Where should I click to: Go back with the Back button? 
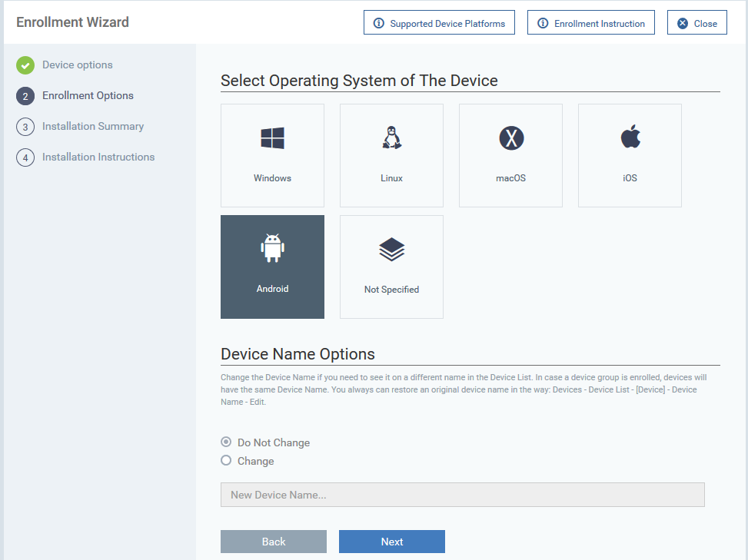[274, 542]
